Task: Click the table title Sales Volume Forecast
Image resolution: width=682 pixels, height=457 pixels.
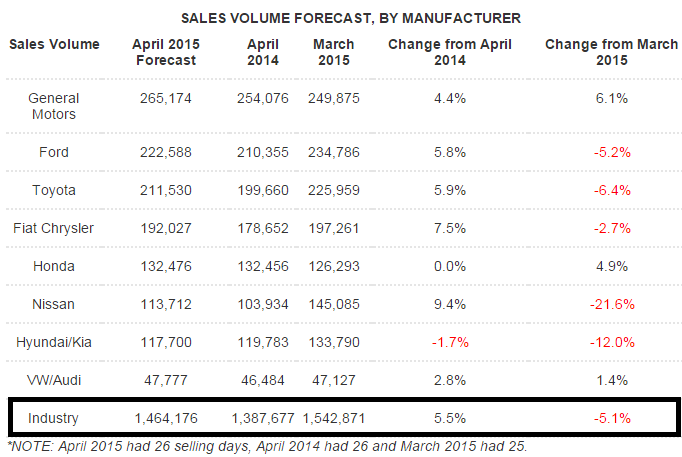Action: click(343, 18)
